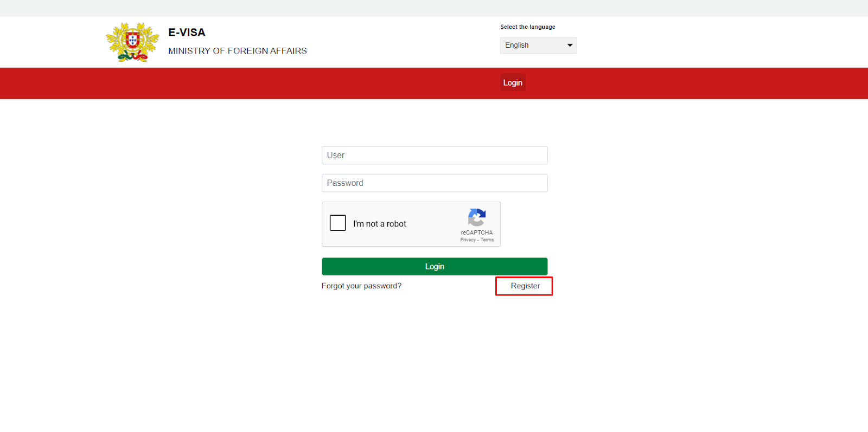
Task: Open the reCAPTCHA Terms link
Action: [487, 240]
